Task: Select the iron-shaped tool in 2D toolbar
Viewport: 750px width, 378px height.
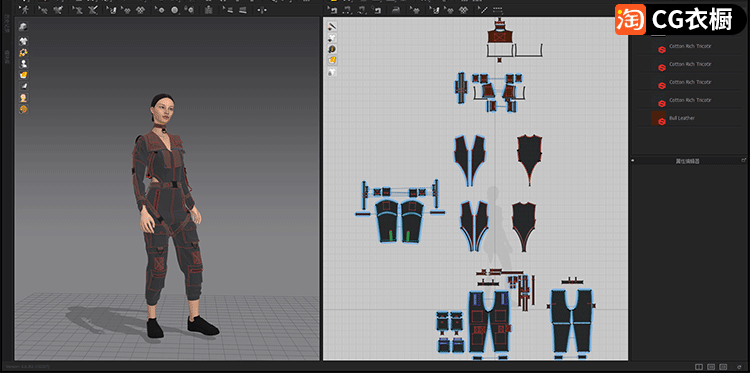Action: pos(396,10)
